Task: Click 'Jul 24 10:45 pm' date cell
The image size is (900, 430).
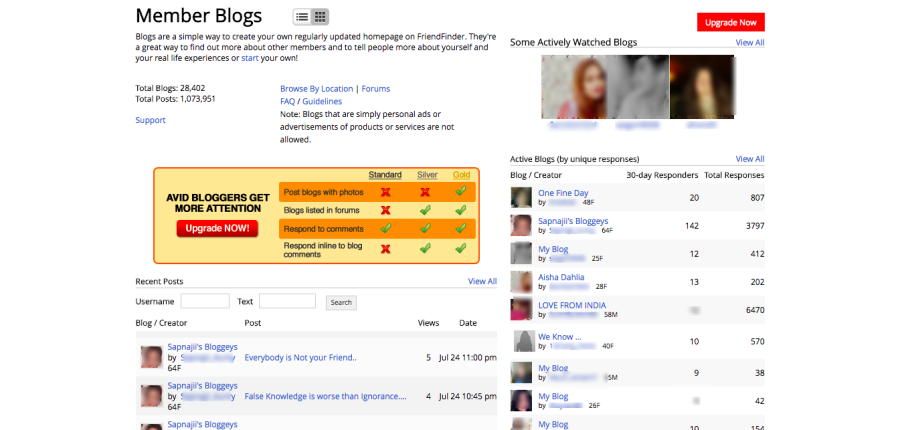Action: [468, 396]
